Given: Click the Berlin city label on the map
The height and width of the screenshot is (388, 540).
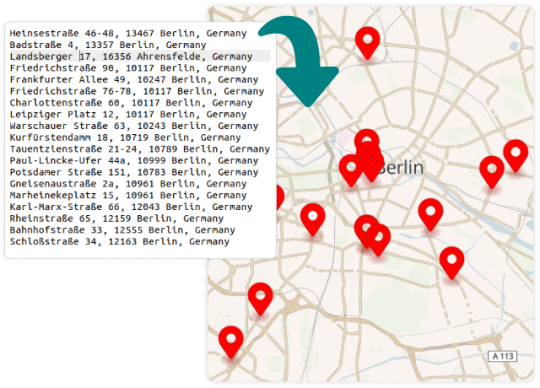Looking at the screenshot, I should (402, 168).
